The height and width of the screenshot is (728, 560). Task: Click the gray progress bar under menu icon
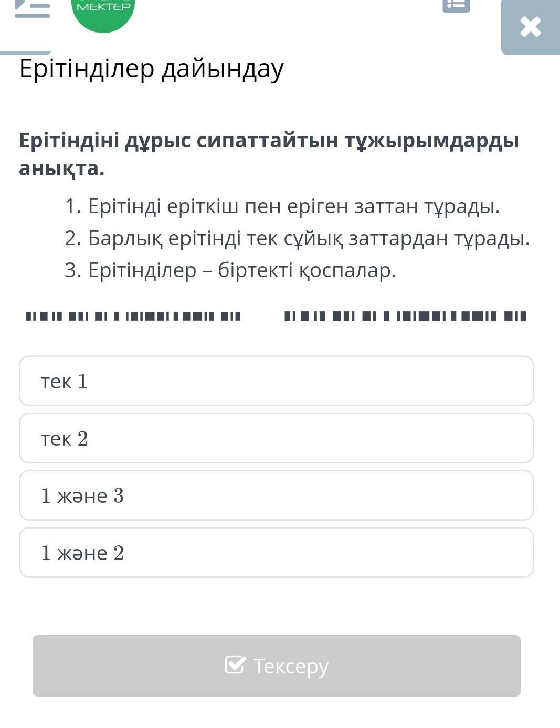point(26,52)
